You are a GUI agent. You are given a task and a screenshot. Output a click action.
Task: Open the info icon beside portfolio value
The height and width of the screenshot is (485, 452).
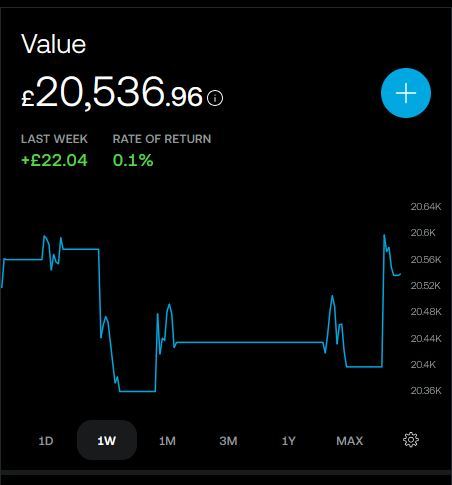coord(215,98)
